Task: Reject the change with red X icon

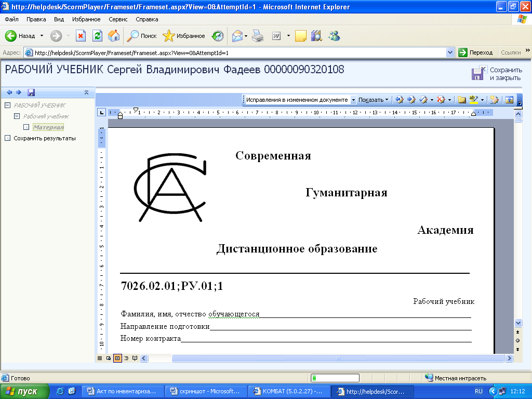Action: pyautogui.click(x=441, y=100)
